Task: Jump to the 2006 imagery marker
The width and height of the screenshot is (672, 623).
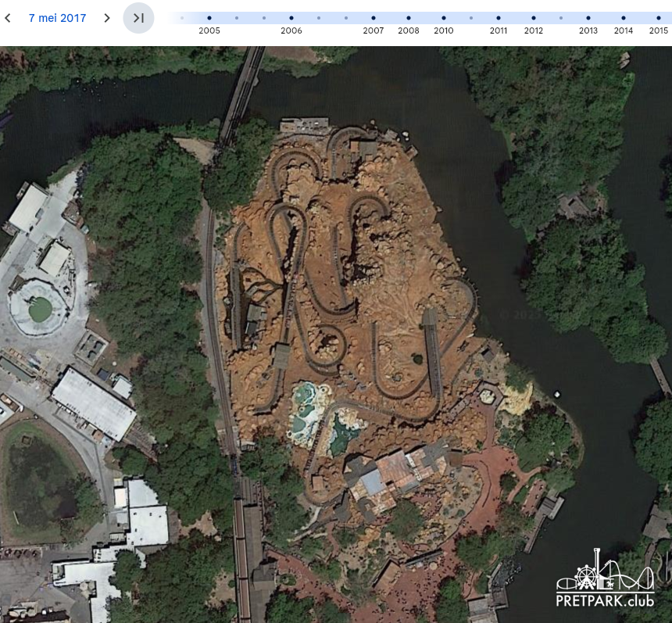Action: pyautogui.click(x=291, y=17)
